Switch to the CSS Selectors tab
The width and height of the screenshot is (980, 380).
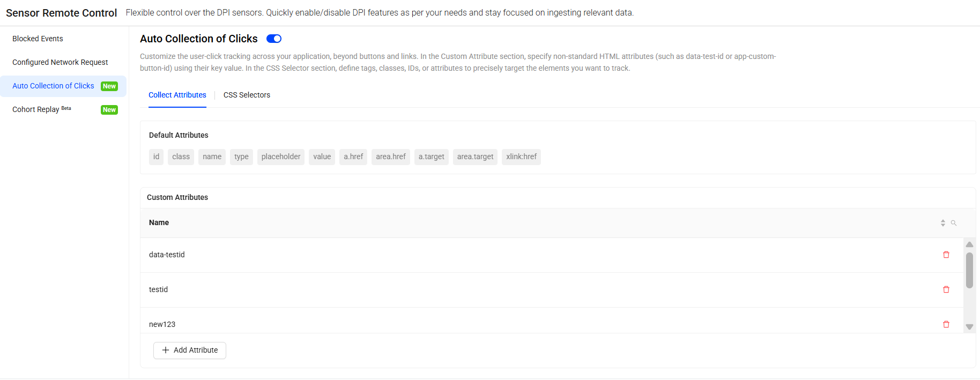tap(247, 95)
